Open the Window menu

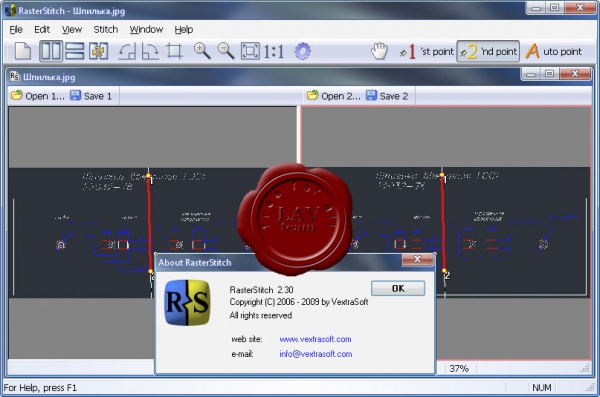146,29
